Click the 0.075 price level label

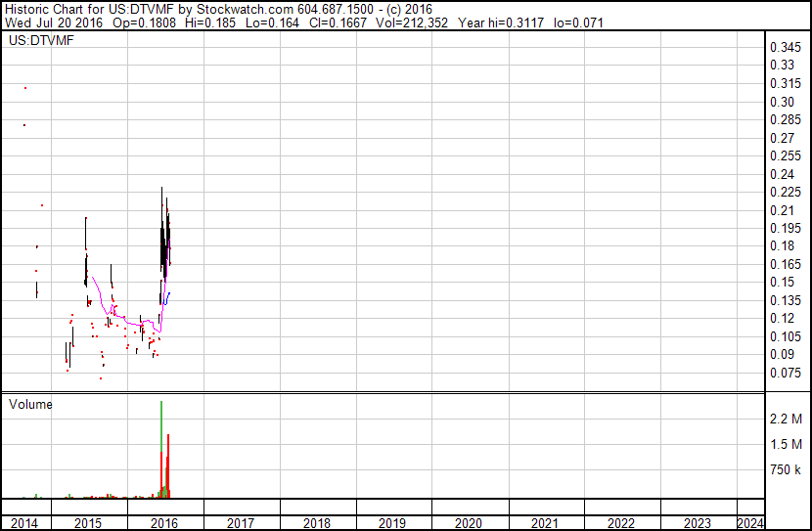786,373
